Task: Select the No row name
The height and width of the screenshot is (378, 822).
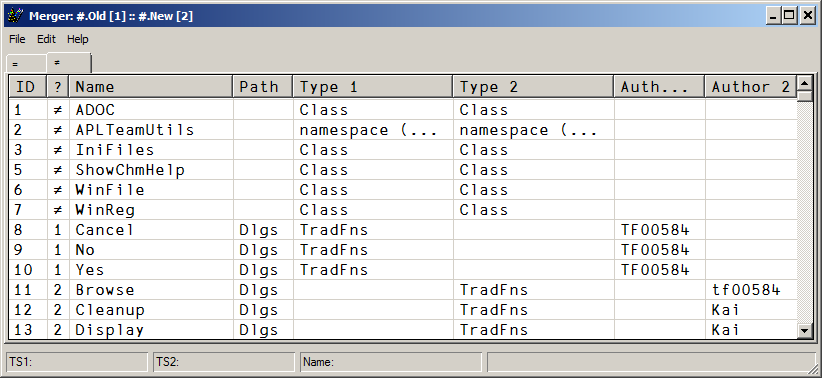Action: click(85, 250)
